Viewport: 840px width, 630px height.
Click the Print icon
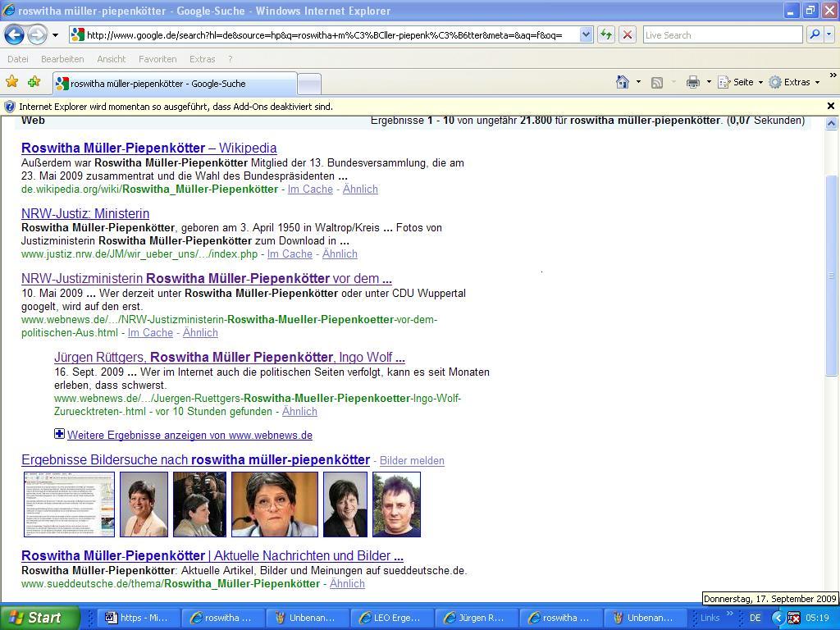pos(693,82)
